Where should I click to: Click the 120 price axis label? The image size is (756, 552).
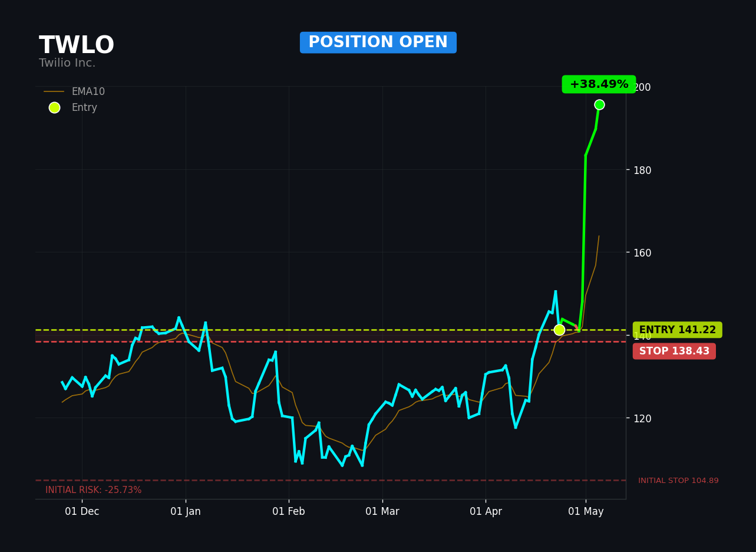(x=642, y=418)
